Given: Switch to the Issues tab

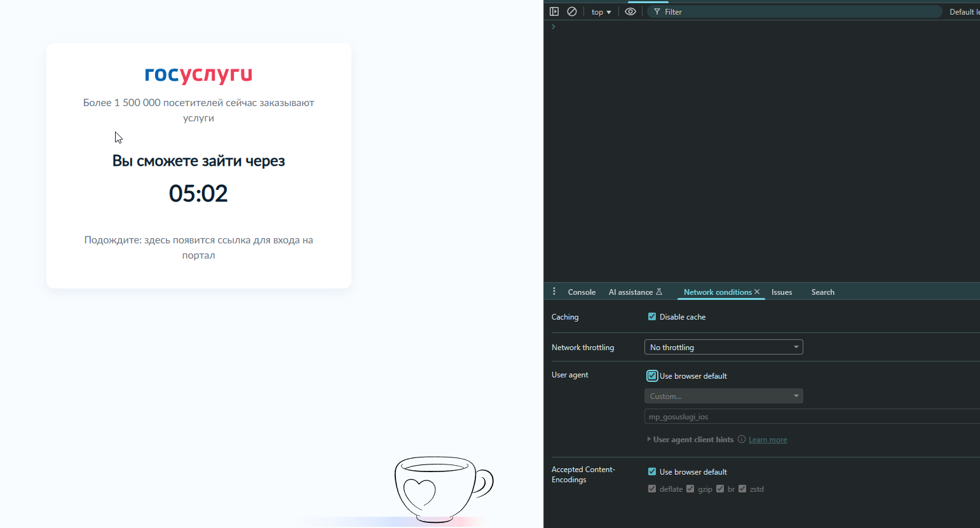Looking at the screenshot, I should click(x=782, y=292).
